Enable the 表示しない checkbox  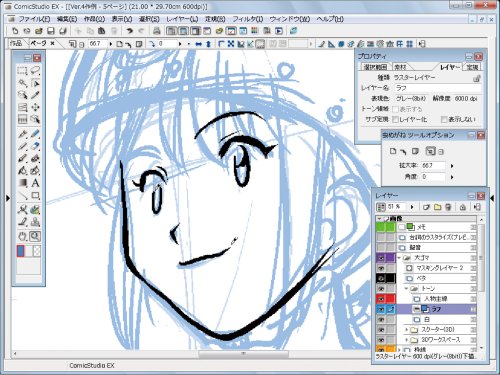pyautogui.click(x=444, y=119)
